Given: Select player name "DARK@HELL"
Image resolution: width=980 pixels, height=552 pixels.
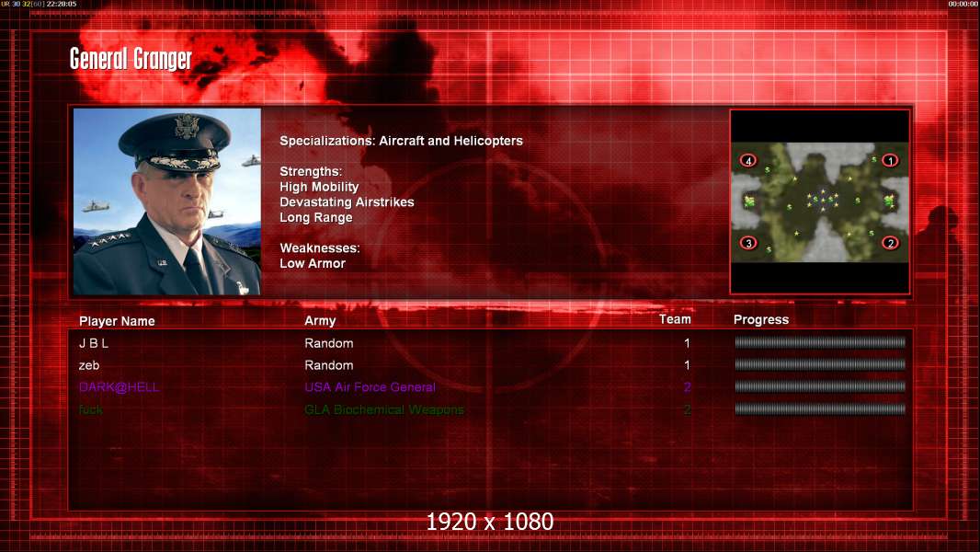Looking at the screenshot, I should (119, 387).
